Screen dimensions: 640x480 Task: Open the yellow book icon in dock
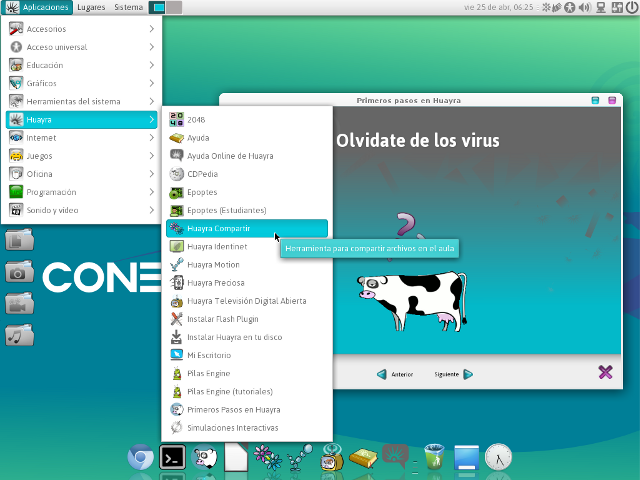363,458
